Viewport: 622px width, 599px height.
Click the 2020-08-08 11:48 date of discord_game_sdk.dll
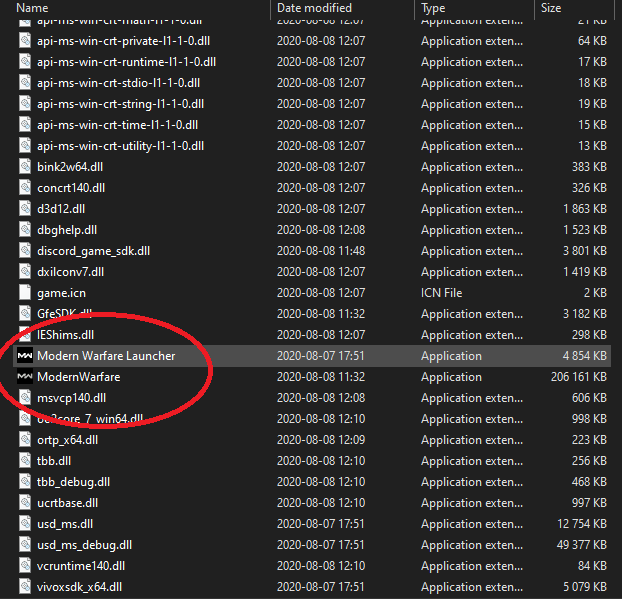321,251
